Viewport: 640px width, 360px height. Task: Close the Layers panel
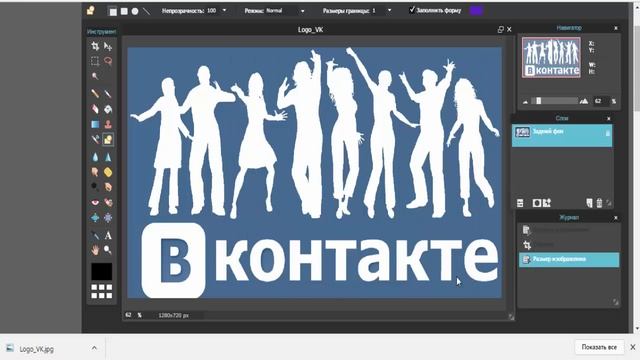coord(609,119)
